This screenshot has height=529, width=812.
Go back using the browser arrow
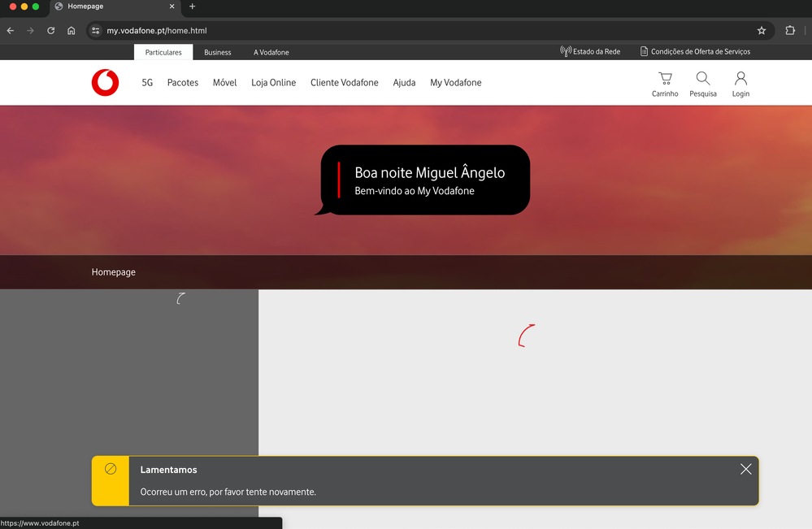[10, 30]
